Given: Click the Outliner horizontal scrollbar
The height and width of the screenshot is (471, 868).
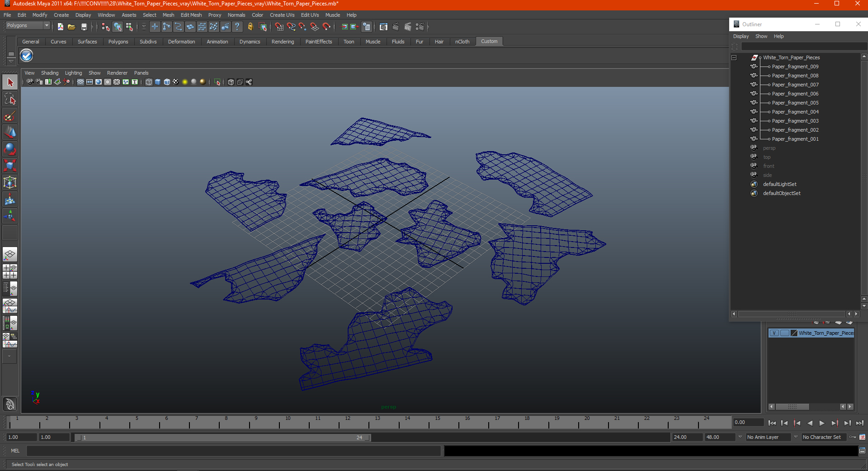Looking at the screenshot, I should (x=792, y=314).
